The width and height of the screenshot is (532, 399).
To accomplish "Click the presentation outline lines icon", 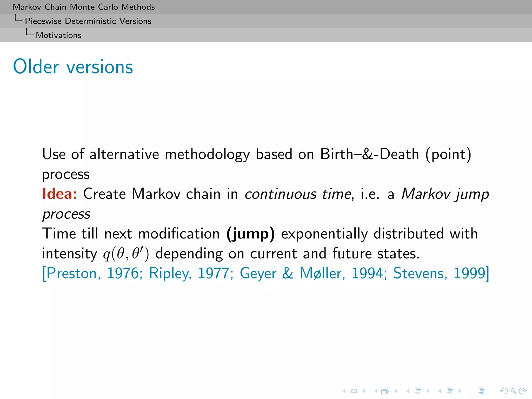I will pos(481,391).
